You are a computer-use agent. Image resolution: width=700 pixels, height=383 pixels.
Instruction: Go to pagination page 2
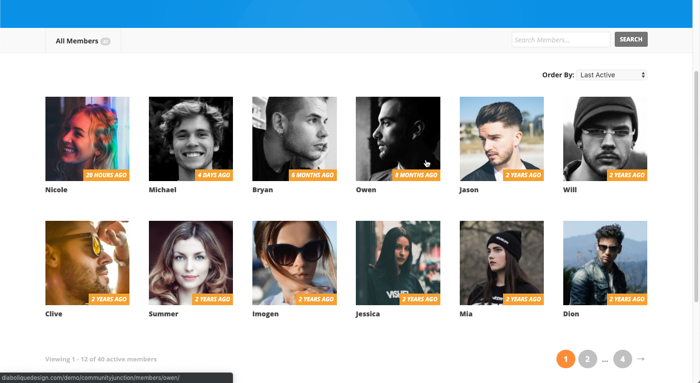(x=588, y=359)
